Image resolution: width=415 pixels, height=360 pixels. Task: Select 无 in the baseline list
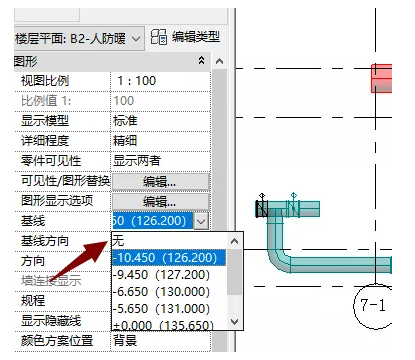(169, 240)
